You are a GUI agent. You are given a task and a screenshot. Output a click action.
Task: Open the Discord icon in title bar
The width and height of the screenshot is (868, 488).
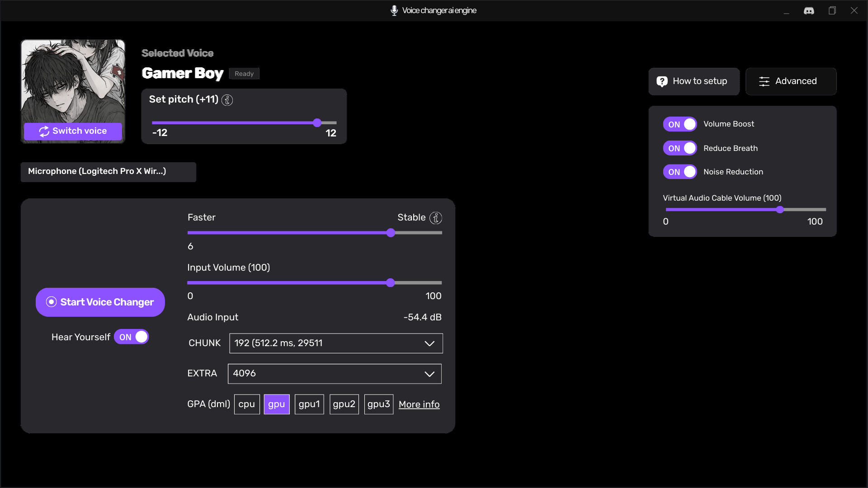coord(809,10)
